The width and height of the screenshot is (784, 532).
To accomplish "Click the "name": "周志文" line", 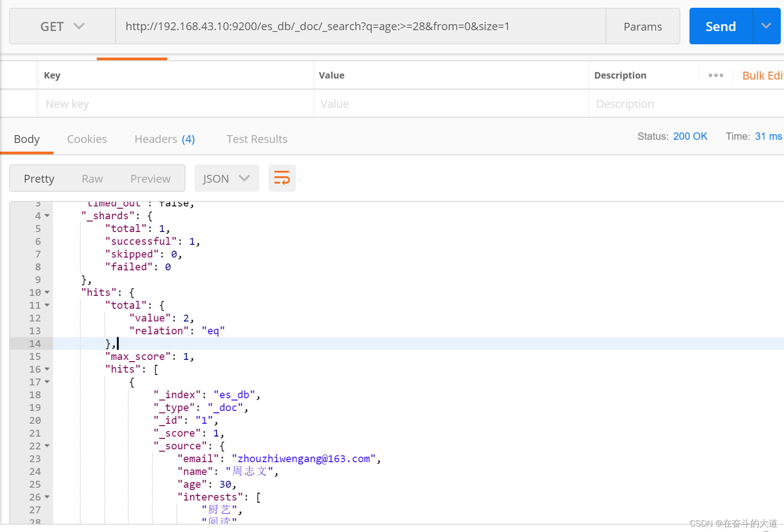I will (x=228, y=471).
